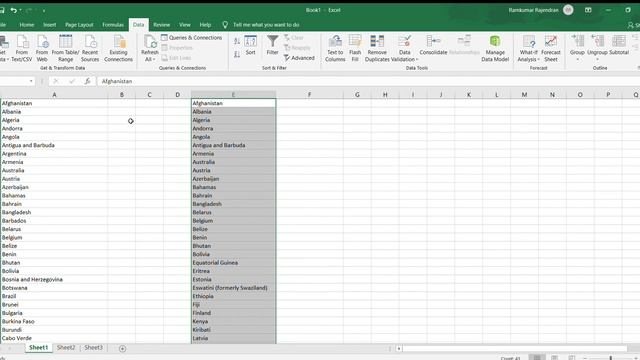The height and width of the screenshot is (360, 640).
Task: Click the From Text/CSV icon
Action: [x=22, y=48]
